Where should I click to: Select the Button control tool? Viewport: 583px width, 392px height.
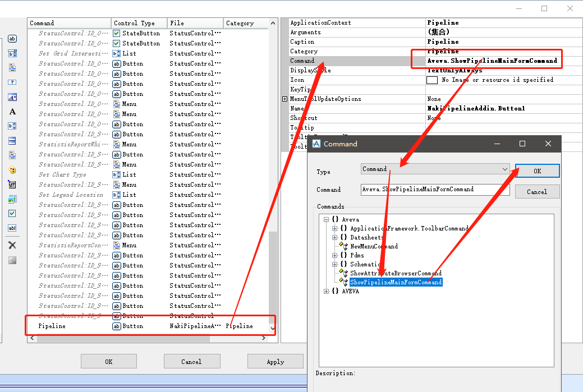pyautogui.click(x=12, y=39)
